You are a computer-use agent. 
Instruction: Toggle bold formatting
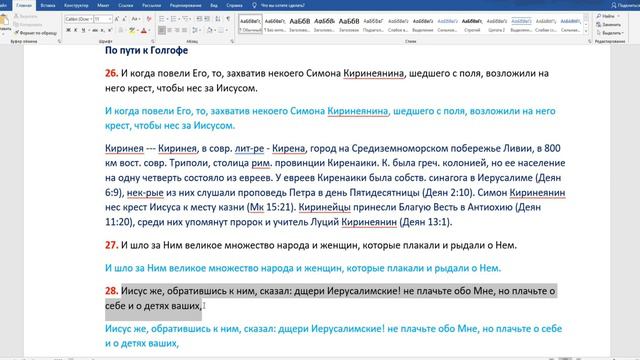pos(68,30)
